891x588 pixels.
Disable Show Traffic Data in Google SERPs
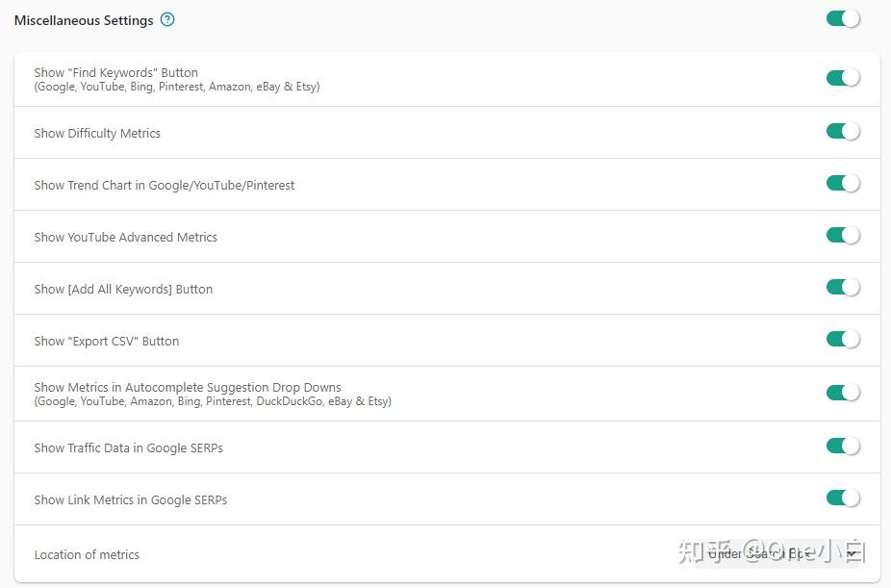[842, 446]
